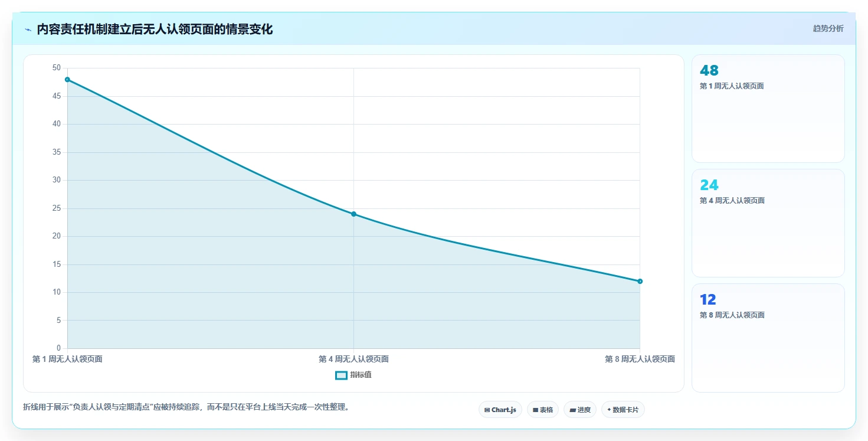Screen dimensions: 868x441
Task: Click the lightning icon beside the title
Action: 28,30
